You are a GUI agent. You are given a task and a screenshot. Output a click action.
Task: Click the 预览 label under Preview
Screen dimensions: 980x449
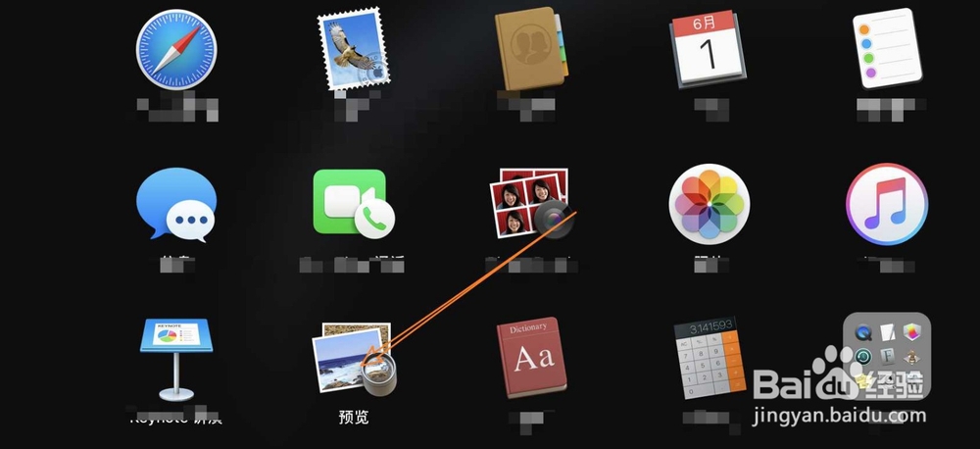354,418
